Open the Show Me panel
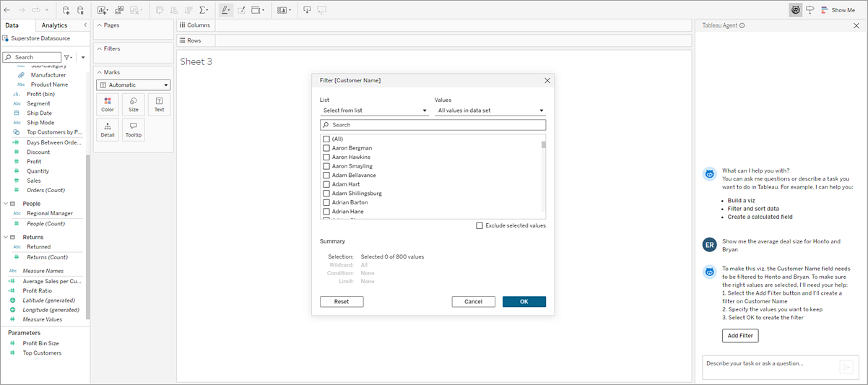 coord(838,10)
